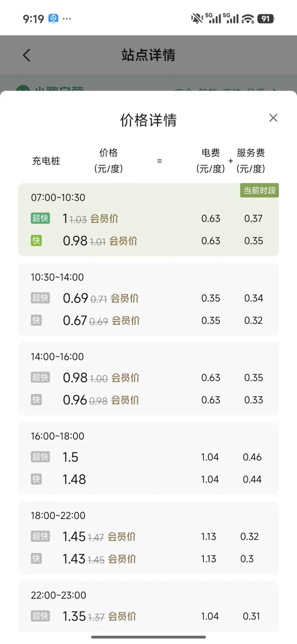Viewport: 297px width, 644px height.
Task: Tap the back arrow on 站点详情 header
Action: [27, 55]
